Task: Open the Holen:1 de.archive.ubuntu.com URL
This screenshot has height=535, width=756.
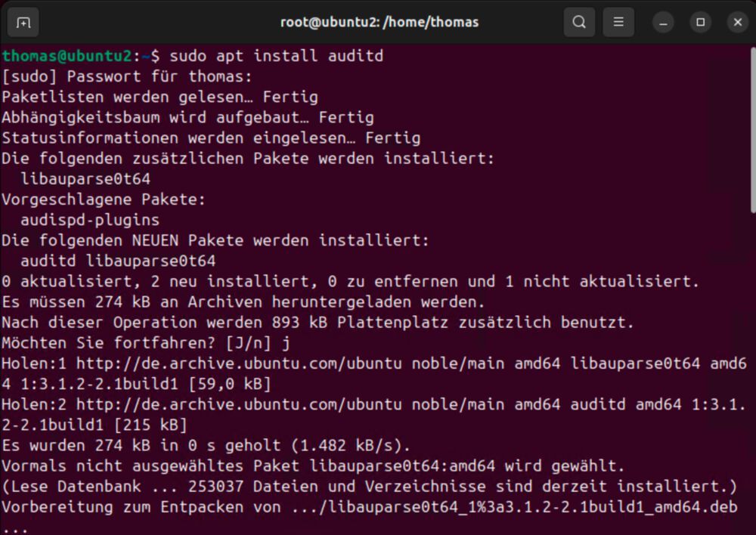Action: click(x=239, y=363)
